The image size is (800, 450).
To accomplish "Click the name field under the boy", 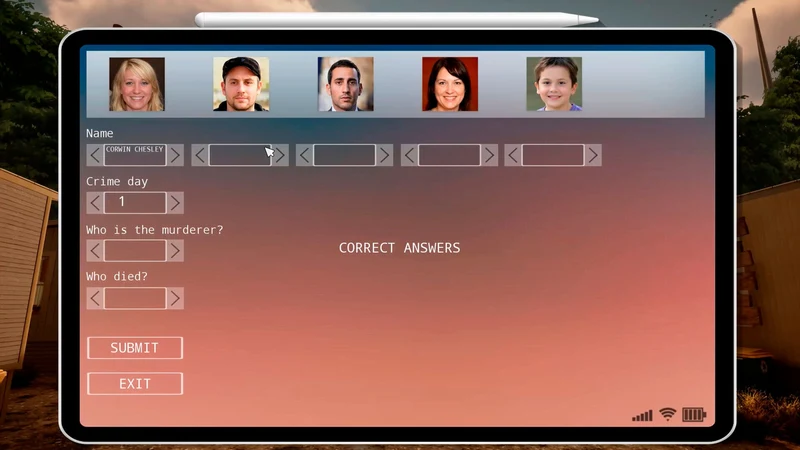I will click(553, 155).
